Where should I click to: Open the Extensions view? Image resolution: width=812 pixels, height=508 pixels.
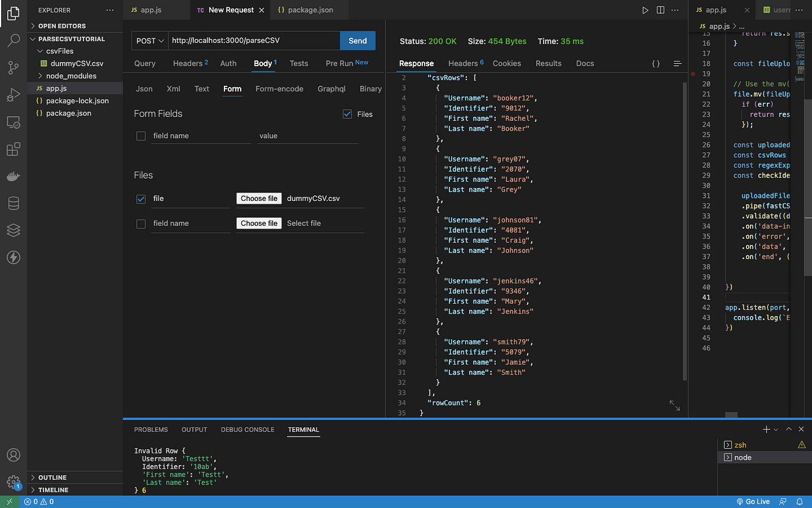(x=13, y=149)
